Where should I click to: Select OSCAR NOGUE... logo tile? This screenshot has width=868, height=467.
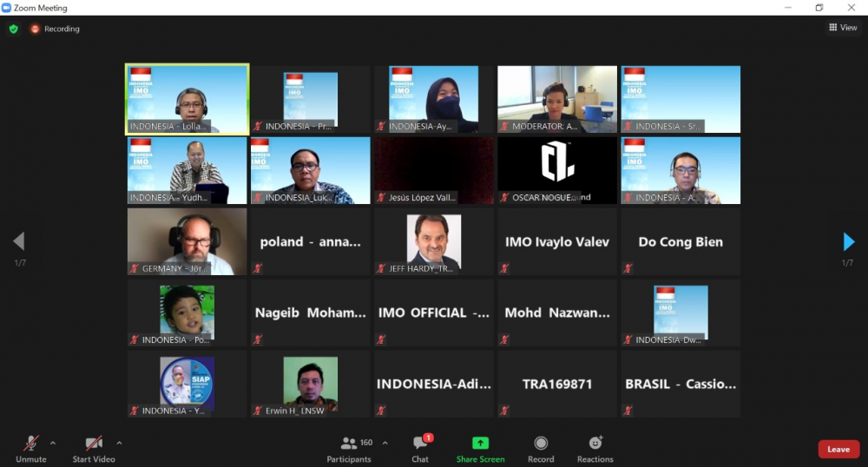point(557,170)
